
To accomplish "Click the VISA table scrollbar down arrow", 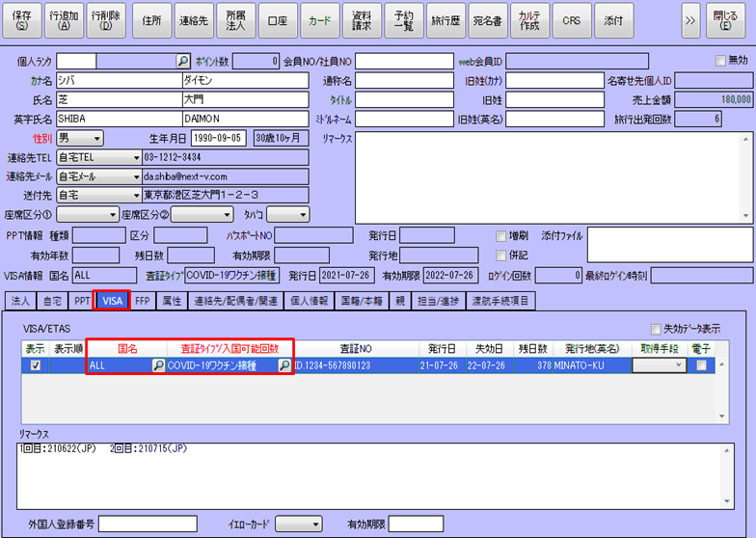I will (x=721, y=417).
